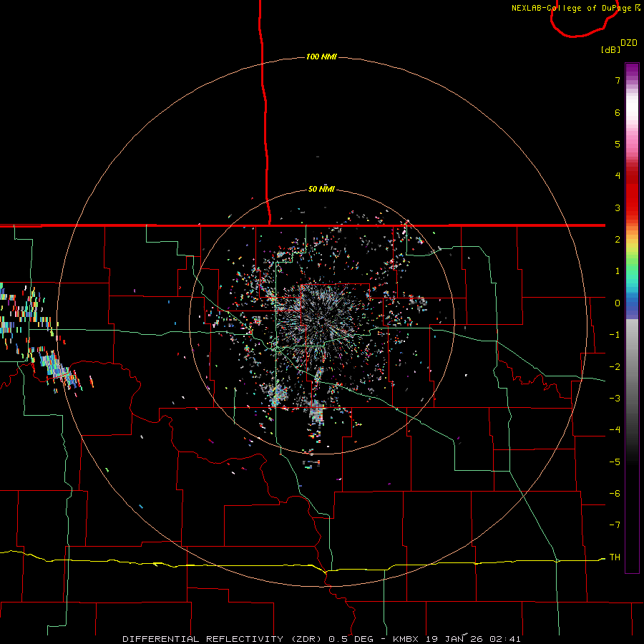
Task: Click the ZDR color scale bar
Action: 632,318
